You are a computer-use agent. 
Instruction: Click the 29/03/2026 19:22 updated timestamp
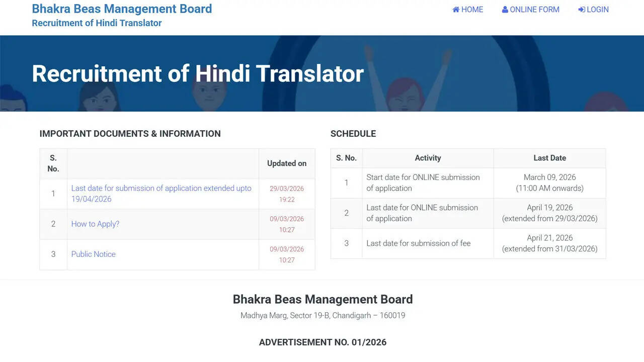[287, 194]
